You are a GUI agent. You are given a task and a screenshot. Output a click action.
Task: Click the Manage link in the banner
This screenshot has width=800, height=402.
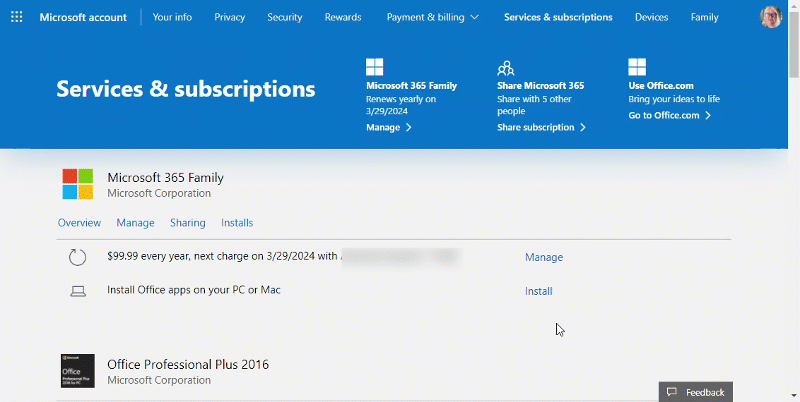click(383, 128)
